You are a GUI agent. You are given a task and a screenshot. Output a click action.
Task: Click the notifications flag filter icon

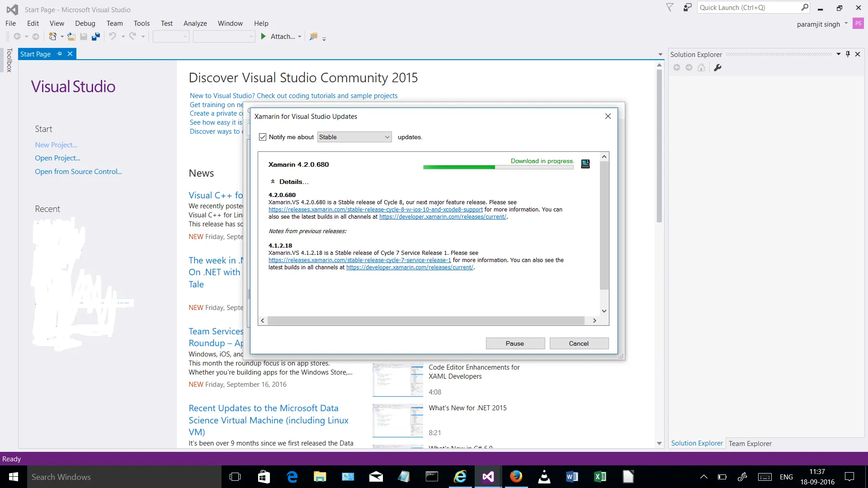click(670, 8)
